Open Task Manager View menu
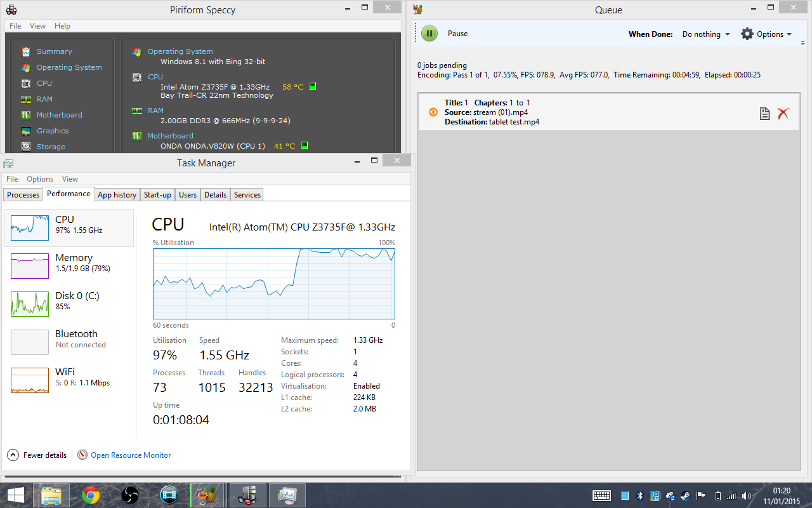The width and height of the screenshot is (812, 508). 70,179
